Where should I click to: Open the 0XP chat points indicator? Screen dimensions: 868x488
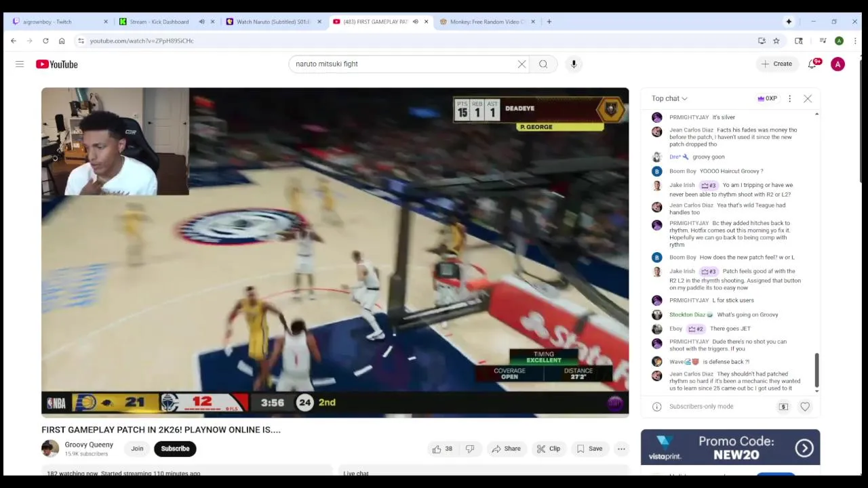point(767,99)
